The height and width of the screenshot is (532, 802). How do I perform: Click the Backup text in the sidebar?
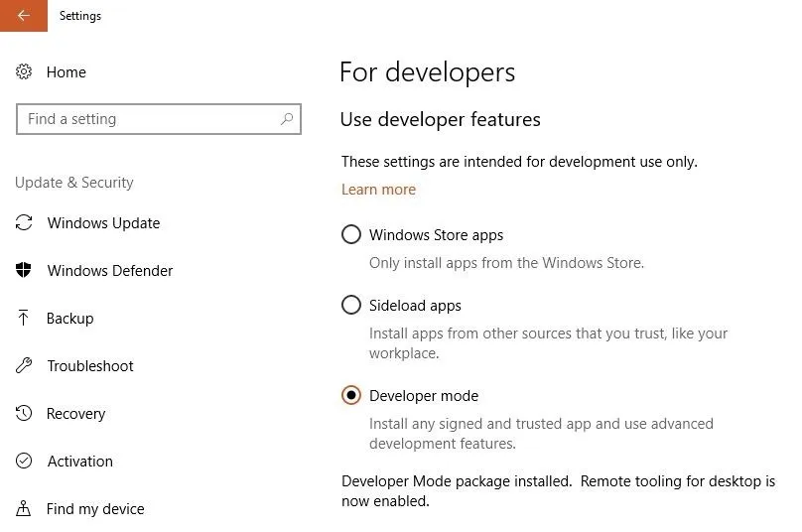pos(69,319)
